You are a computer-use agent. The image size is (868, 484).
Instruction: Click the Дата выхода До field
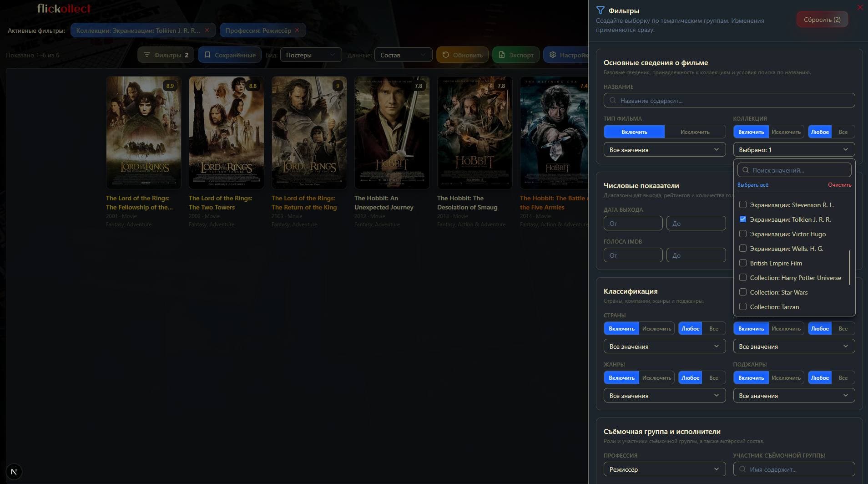pyautogui.click(x=696, y=224)
